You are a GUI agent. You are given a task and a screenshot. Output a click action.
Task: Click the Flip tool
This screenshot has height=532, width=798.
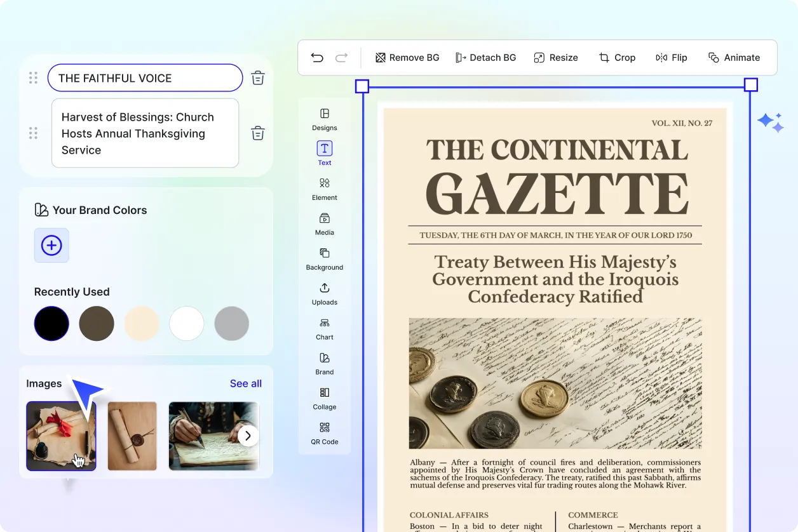tap(672, 58)
